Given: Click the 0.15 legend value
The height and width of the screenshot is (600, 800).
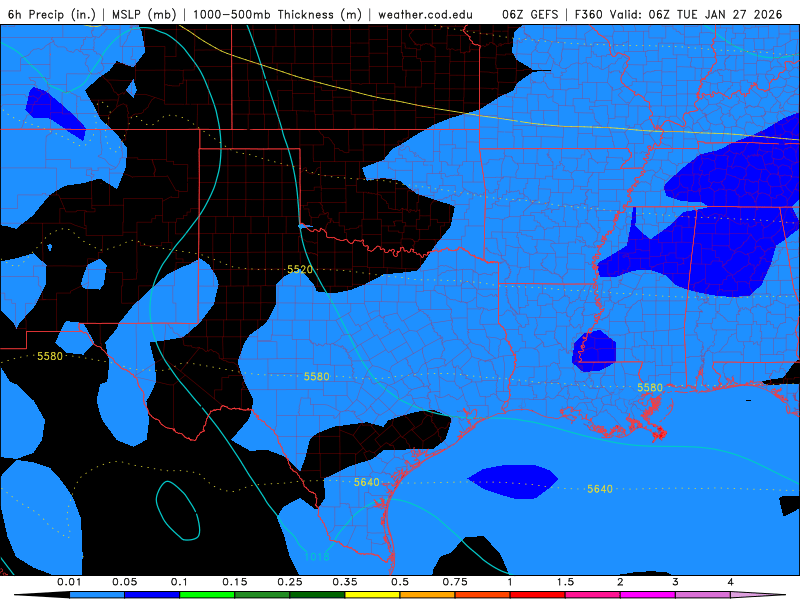Looking at the screenshot, I should (235, 582).
